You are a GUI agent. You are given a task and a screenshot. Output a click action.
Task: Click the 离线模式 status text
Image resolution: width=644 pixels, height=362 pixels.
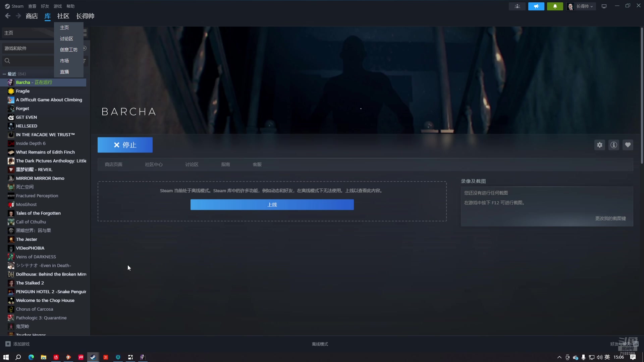[320, 344]
